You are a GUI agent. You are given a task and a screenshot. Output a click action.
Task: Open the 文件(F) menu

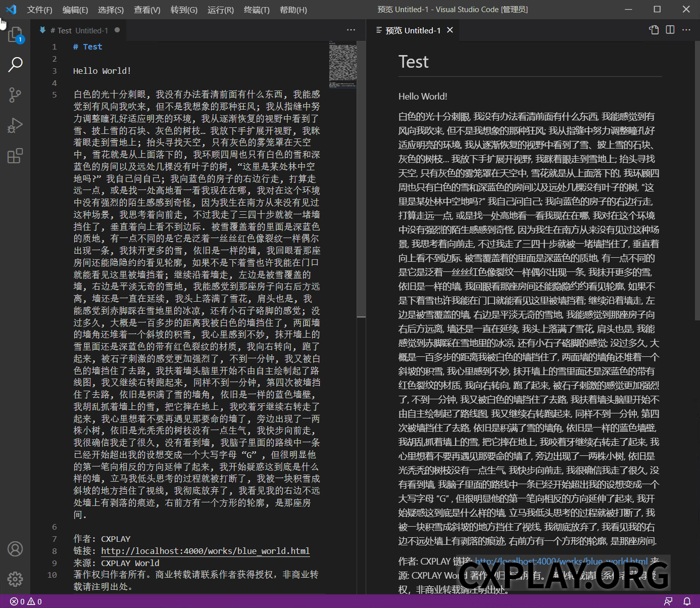click(x=39, y=10)
